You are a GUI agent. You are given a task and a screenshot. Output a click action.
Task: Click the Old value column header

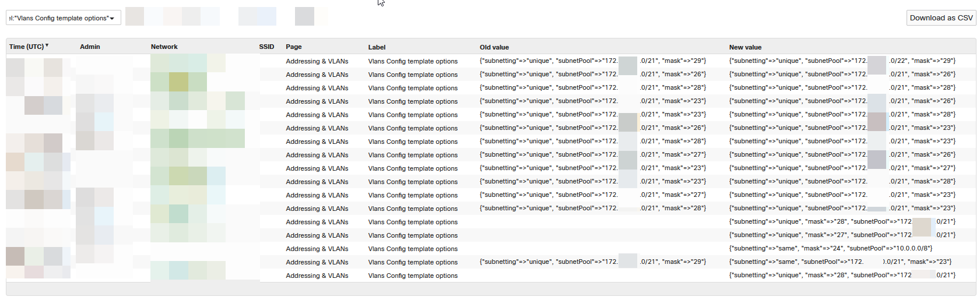[494, 47]
